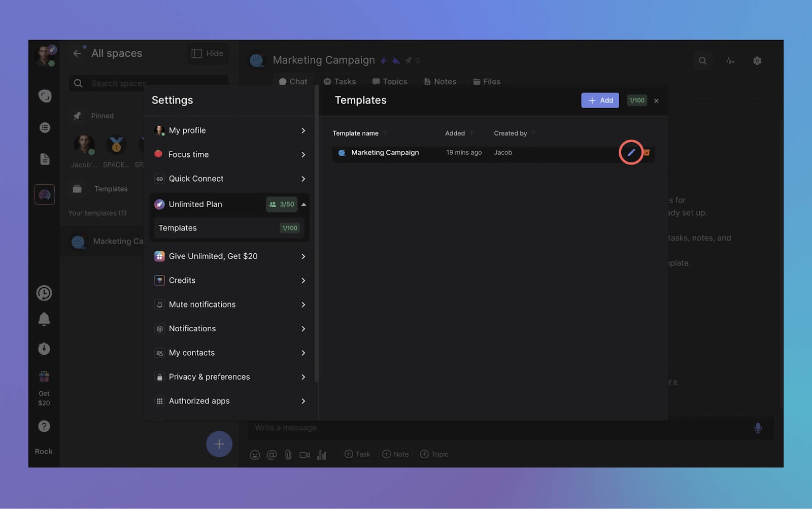Collapse the Unlimited Plan section
The width and height of the screenshot is (812, 509).
303,205
